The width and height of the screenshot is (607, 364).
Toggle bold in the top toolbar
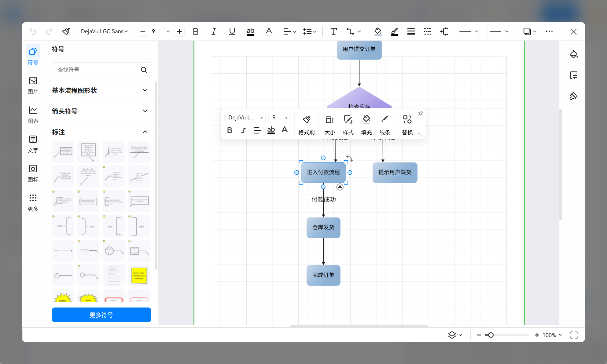click(x=196, y=31)
